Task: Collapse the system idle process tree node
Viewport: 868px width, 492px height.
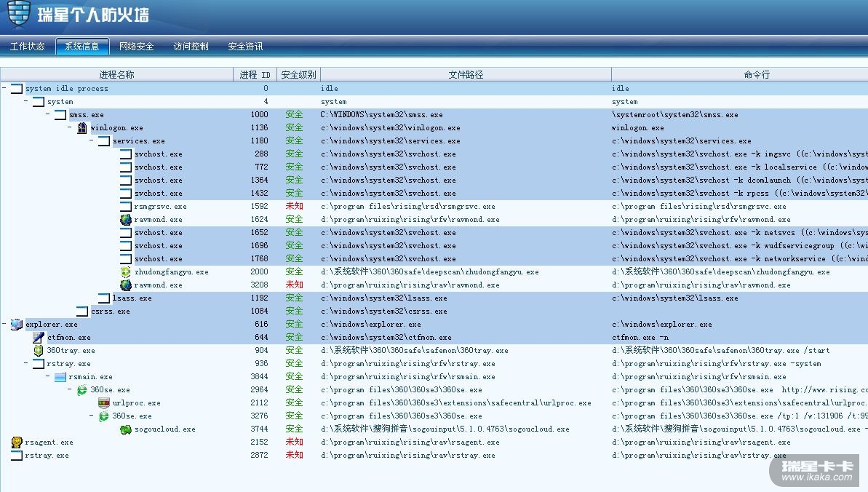Action: [4, 89]
